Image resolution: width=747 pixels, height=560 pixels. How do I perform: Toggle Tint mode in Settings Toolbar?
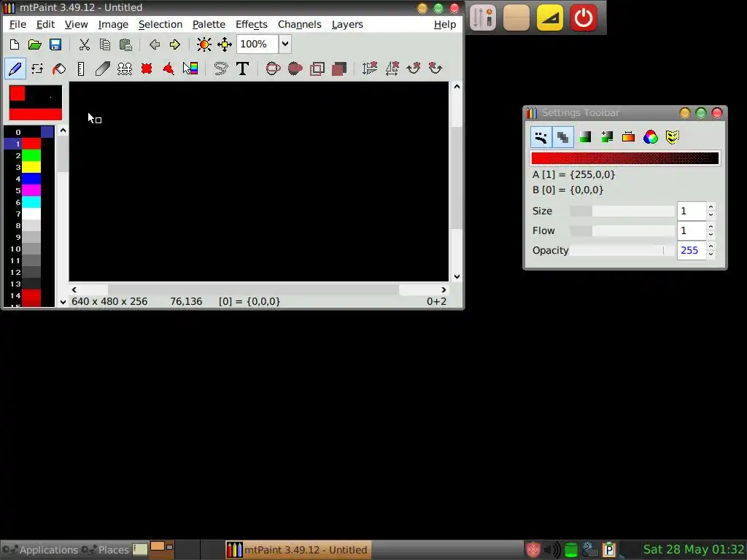pyautogui.click(x=584, y=137)
